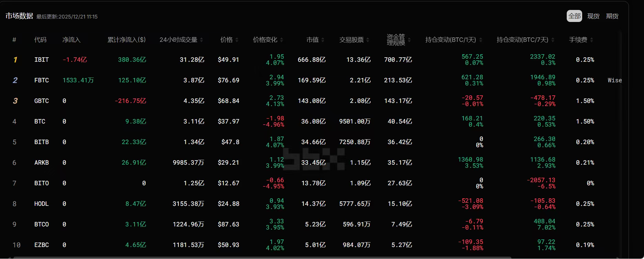The image size is (644, 259).
Task: Sort table by 价格变化 arrows
Action: (x=282, y=40)
